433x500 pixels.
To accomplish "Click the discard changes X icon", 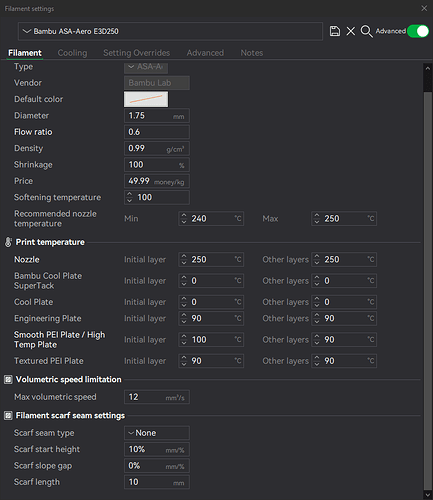I will 351,31.
